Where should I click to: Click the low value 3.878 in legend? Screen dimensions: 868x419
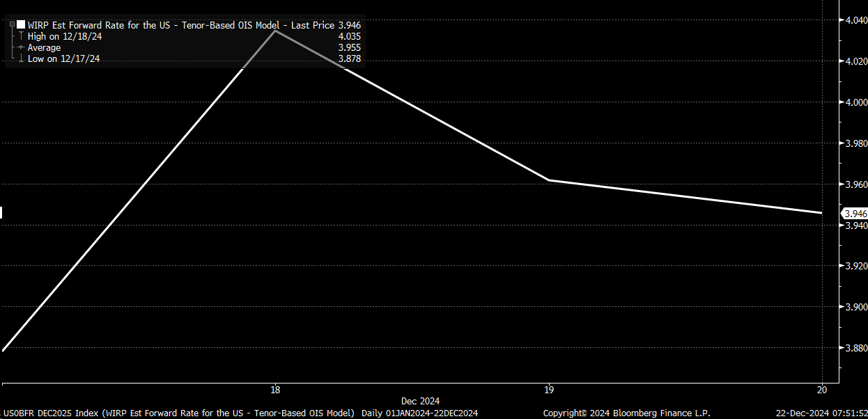350,59
